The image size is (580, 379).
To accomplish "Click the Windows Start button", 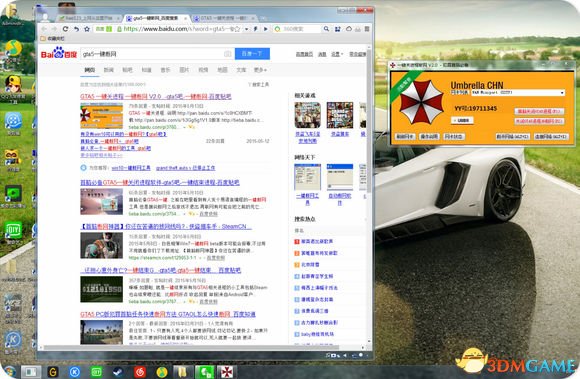I will click(9, 371).
